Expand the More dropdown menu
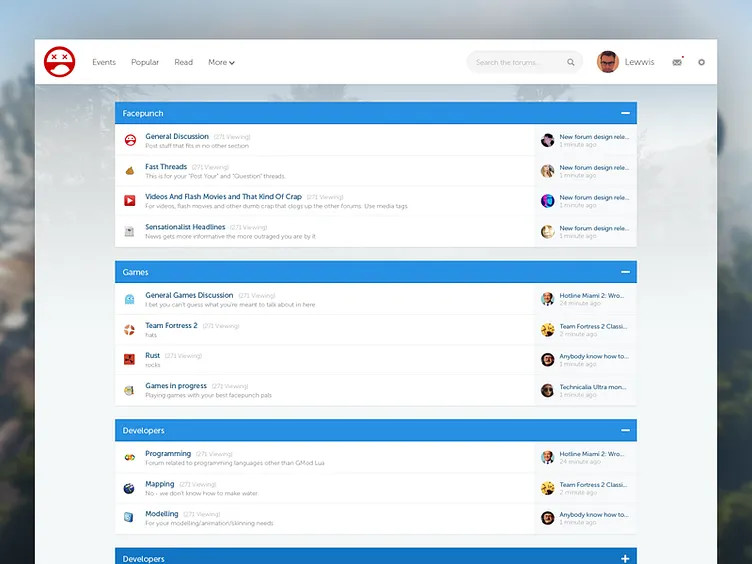The image size is (752, 564). 221,62
